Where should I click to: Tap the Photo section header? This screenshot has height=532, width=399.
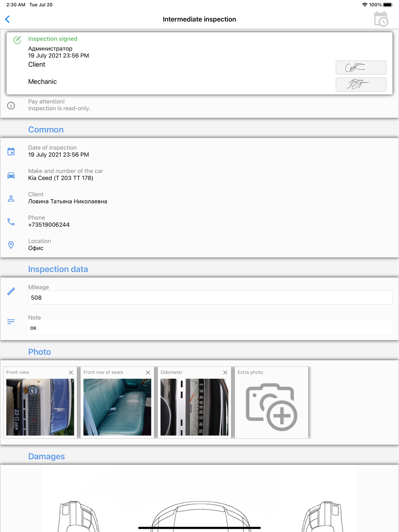pos(40,352)
